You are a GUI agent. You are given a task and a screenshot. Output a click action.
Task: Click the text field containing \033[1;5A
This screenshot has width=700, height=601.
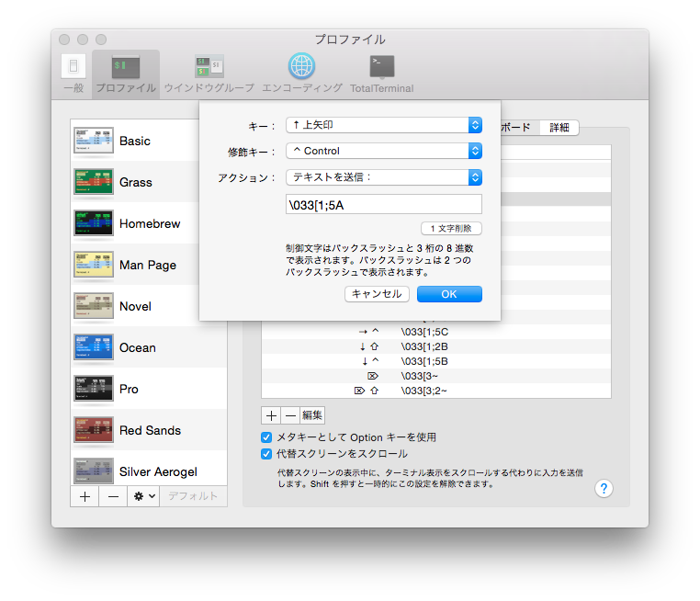[x=384, y=205]
